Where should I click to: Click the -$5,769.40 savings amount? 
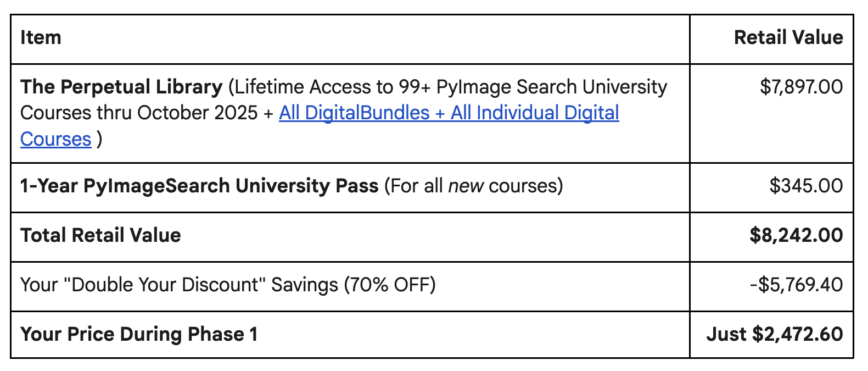(796, 285)
